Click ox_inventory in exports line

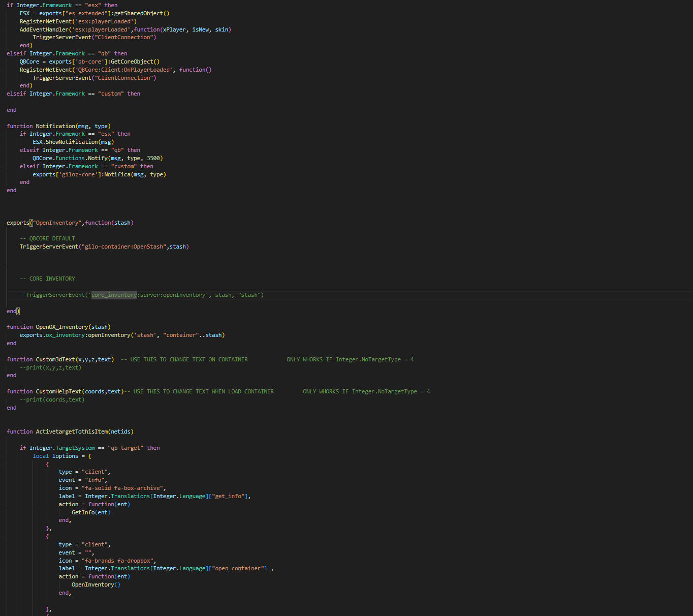coord(65,335)
